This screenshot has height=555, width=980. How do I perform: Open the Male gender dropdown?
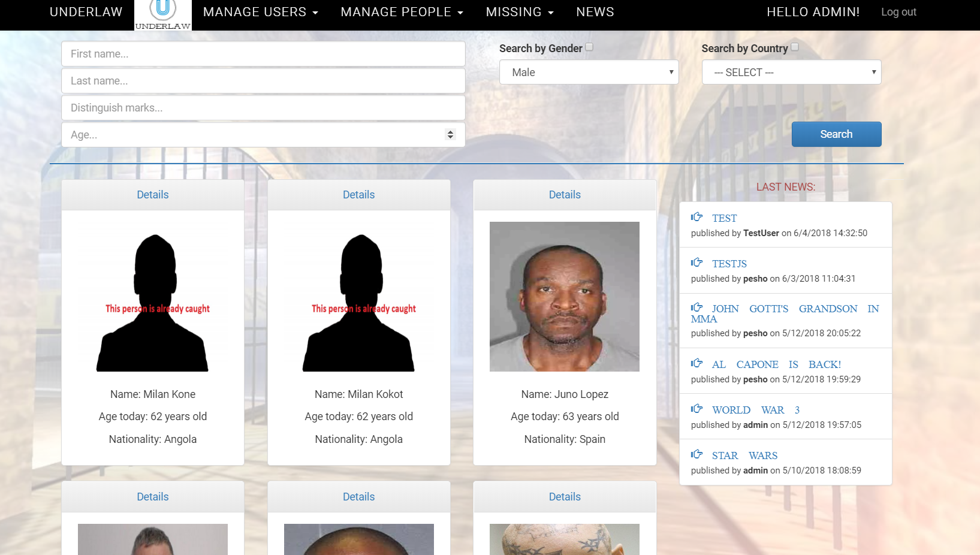(x=589, y=72)
